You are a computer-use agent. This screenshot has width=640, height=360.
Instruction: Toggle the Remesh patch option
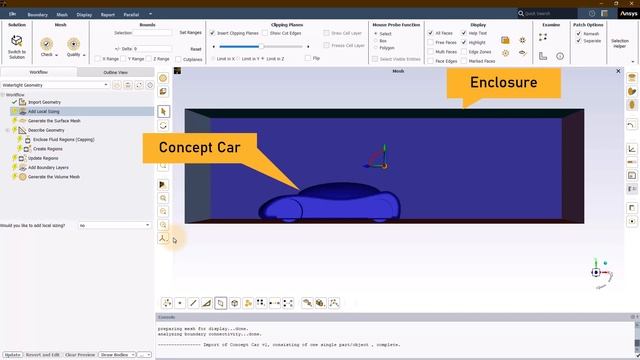579,33
